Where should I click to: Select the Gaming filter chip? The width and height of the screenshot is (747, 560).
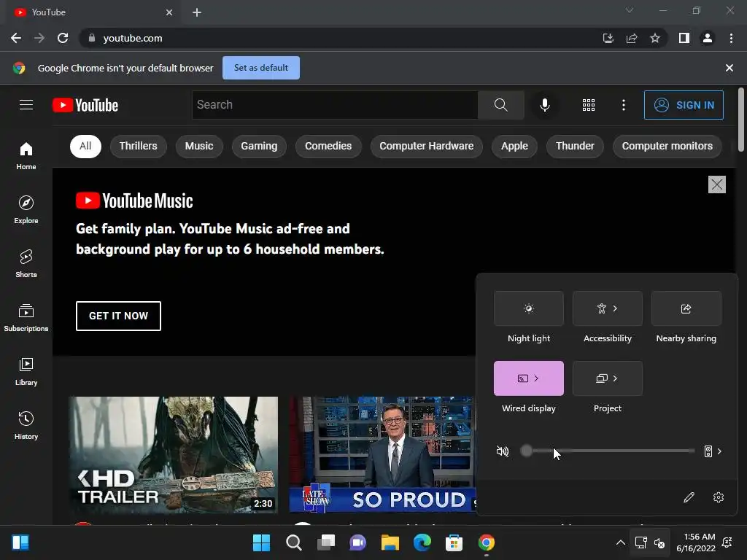point(259,146)
